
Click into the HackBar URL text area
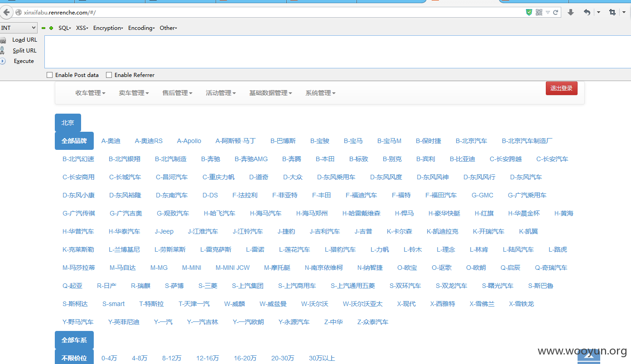click(337, 52)
